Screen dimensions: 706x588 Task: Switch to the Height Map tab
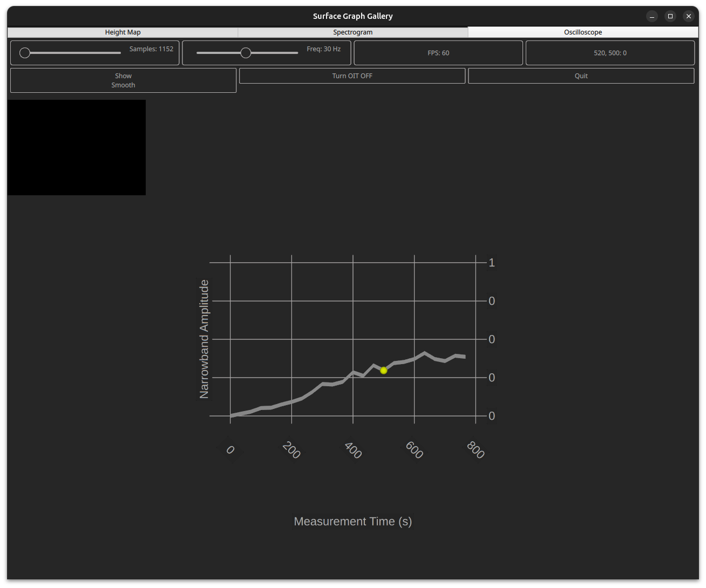click(x=123, y=32)
